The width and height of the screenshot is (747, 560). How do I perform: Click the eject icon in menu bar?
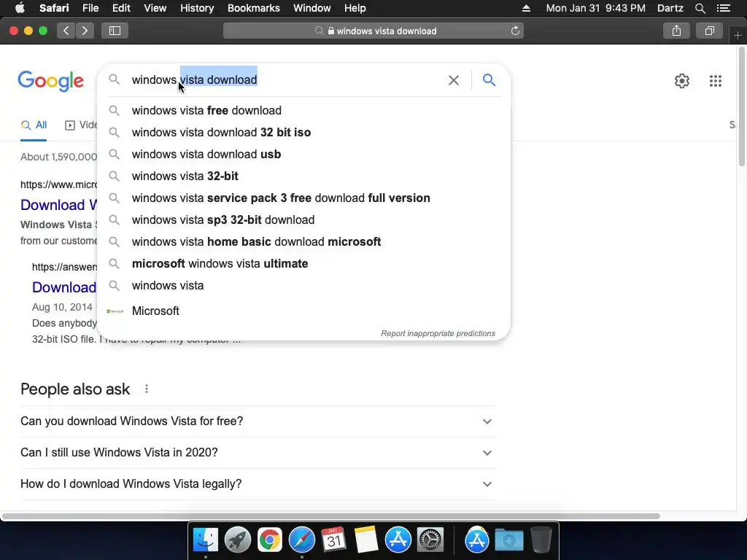(526, 8)
